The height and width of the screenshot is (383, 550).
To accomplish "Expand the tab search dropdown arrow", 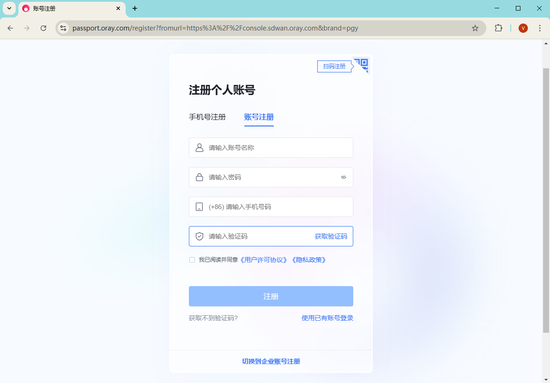I will click(9, 8).
